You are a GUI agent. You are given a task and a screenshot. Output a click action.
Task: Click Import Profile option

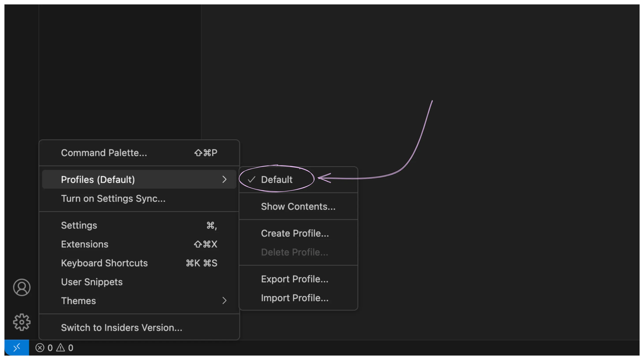298,298
